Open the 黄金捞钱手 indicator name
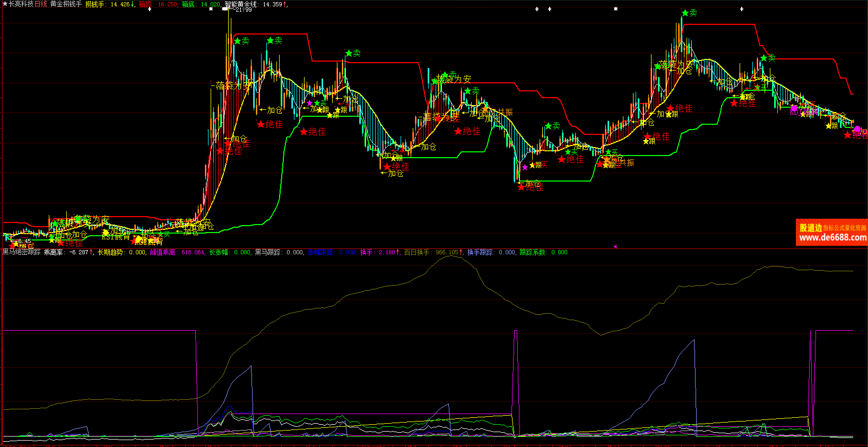 click(x=66, y=4)
